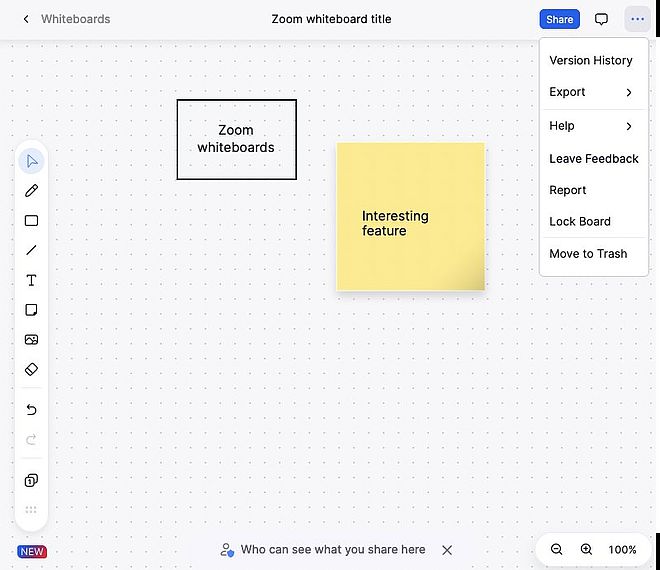Select the text tool
Viewport: 660px width, 570px height.
click(x=32, y=280)
